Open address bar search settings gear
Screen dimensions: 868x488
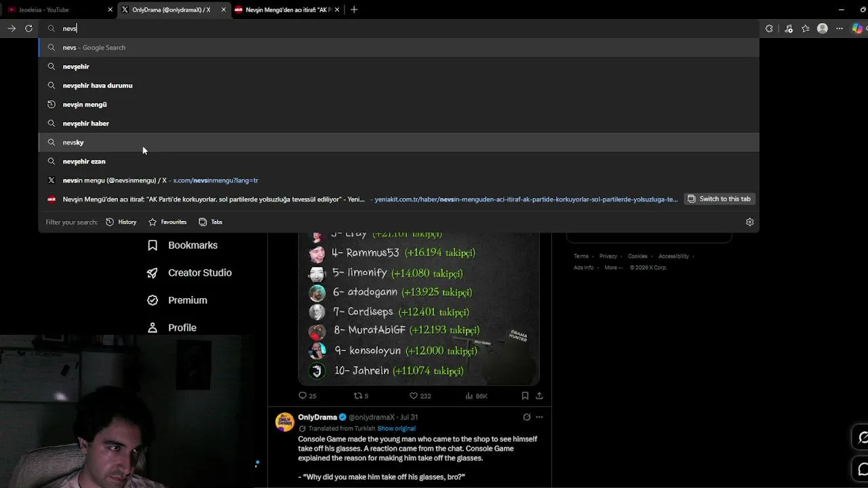click(x=750, y=222)
